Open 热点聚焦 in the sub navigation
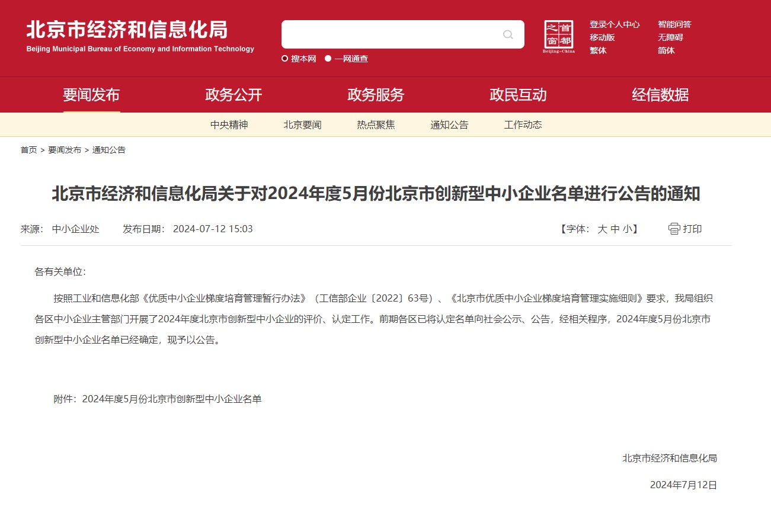Image resolution: width=771 pixels, height=532 pixels. tap(376, 125)
